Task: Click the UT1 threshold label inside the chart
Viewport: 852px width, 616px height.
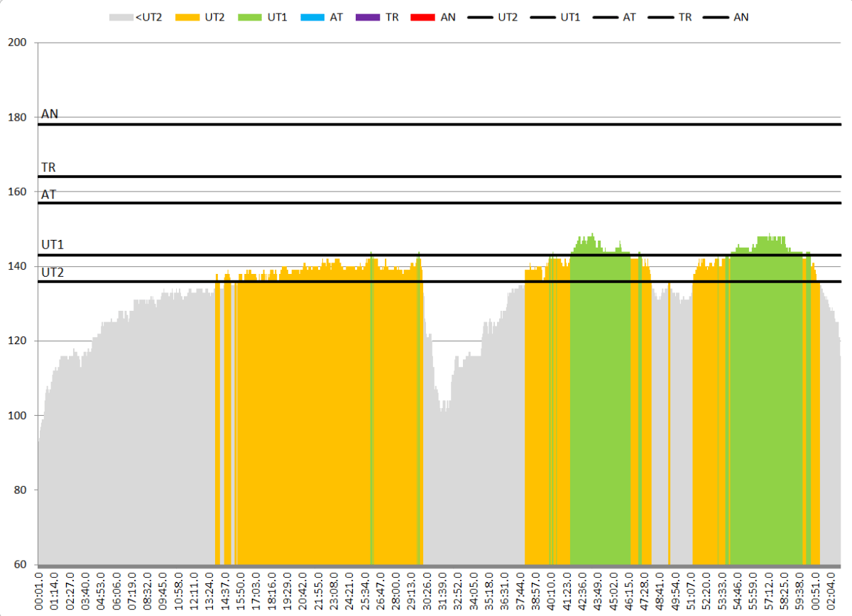Action: point(53,245)
